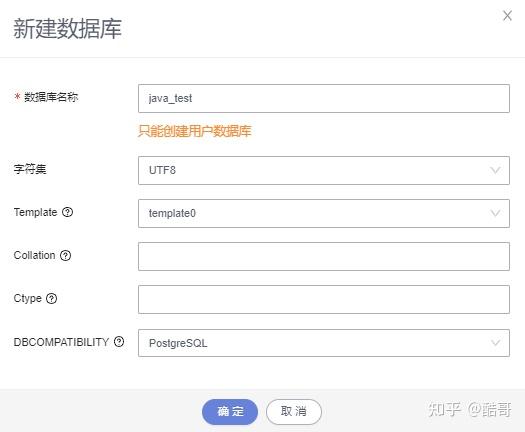This screenshot has height=432, width=525.
Task: Click the DBCOMPATIBILITY label text
Action: point(61,342)
